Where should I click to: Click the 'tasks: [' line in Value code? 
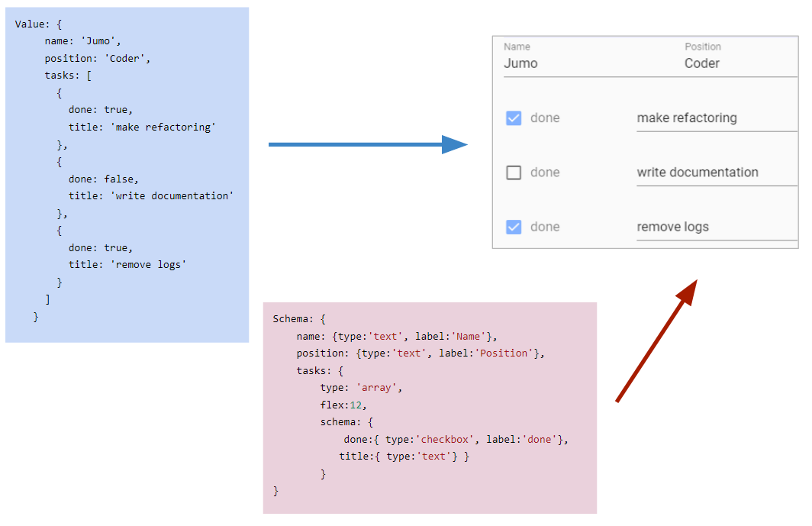tap(68, 76)
